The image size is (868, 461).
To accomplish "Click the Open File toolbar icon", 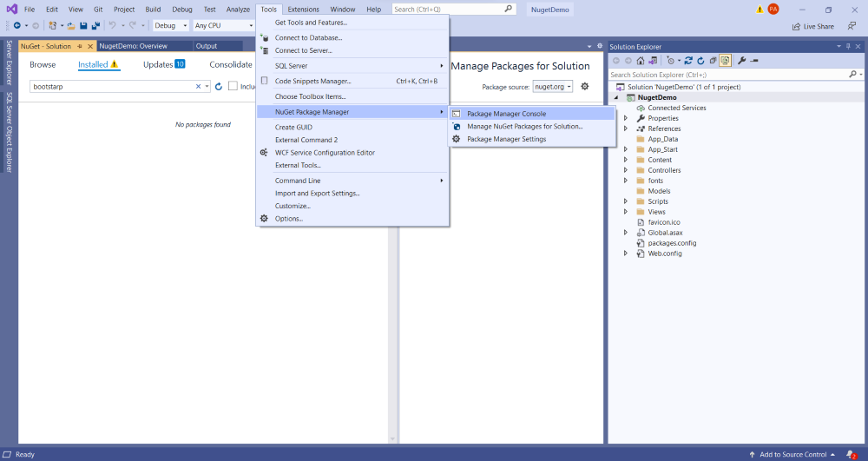I will coord(71,25).
